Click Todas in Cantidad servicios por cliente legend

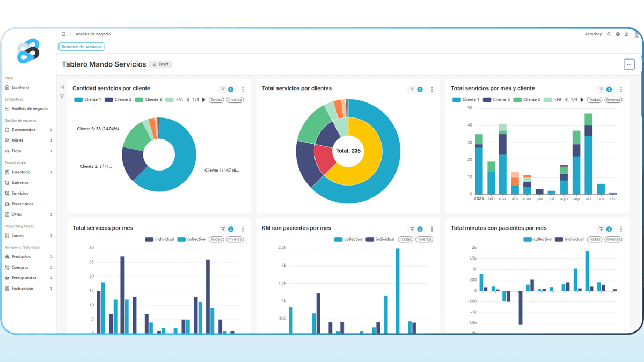pyautogui.click(x=216, y=100)
